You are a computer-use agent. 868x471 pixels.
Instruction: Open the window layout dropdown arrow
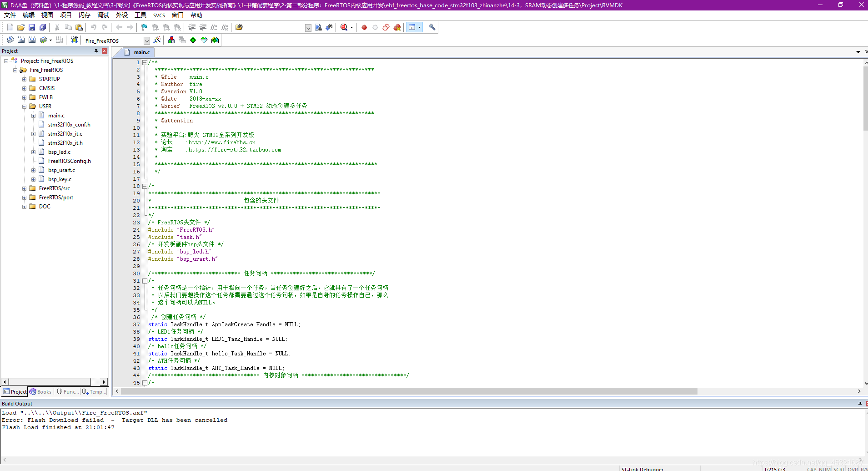tap(419, 28)
